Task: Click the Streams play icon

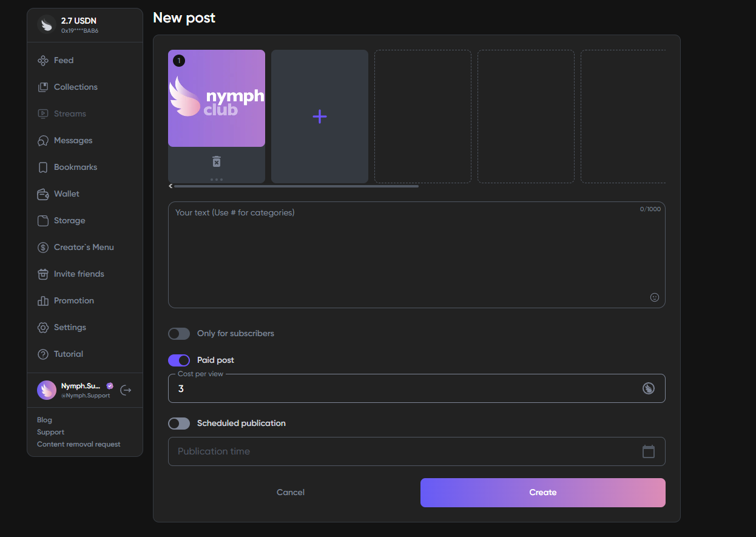Action: [x=43, y=113]
